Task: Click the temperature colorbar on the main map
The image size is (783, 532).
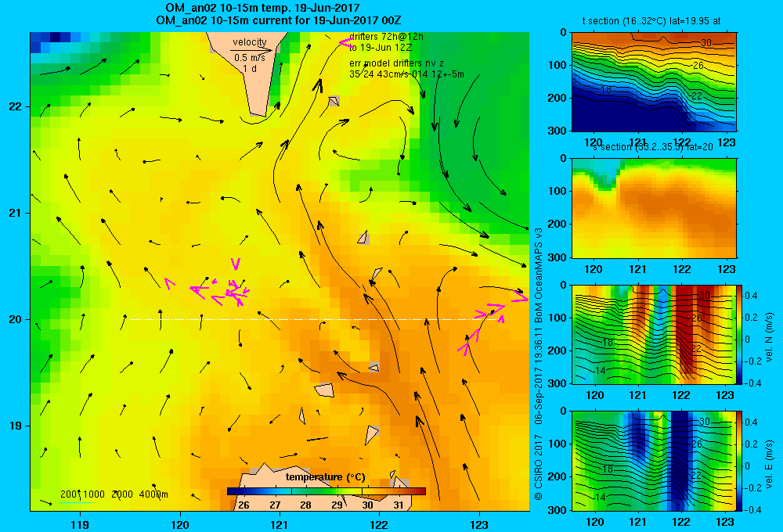Action: (326, 491)
